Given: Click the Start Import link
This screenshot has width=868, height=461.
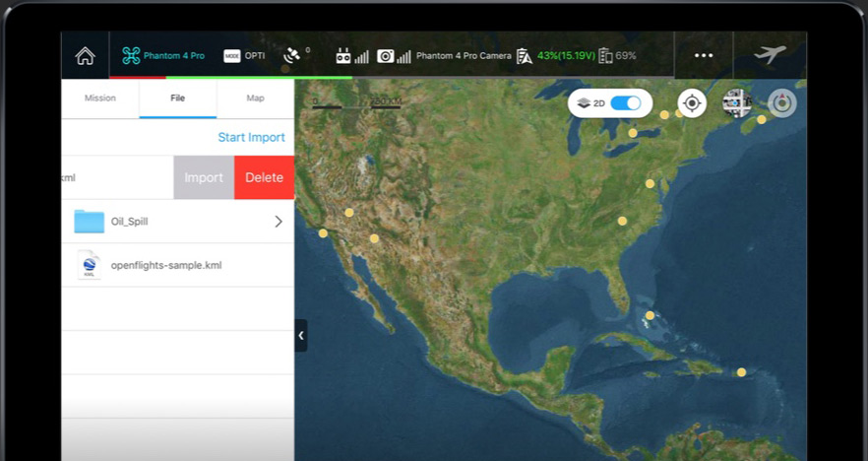Looking at the screenshot, I should (251, 138).
